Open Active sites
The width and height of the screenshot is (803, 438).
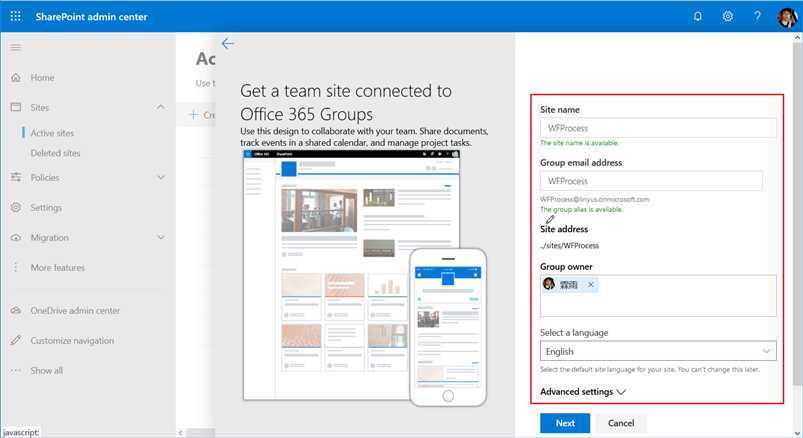(52, 133)
